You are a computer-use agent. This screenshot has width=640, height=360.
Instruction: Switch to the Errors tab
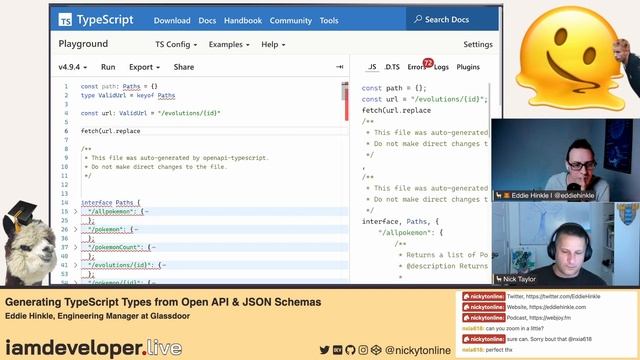(x=416, y=67)
